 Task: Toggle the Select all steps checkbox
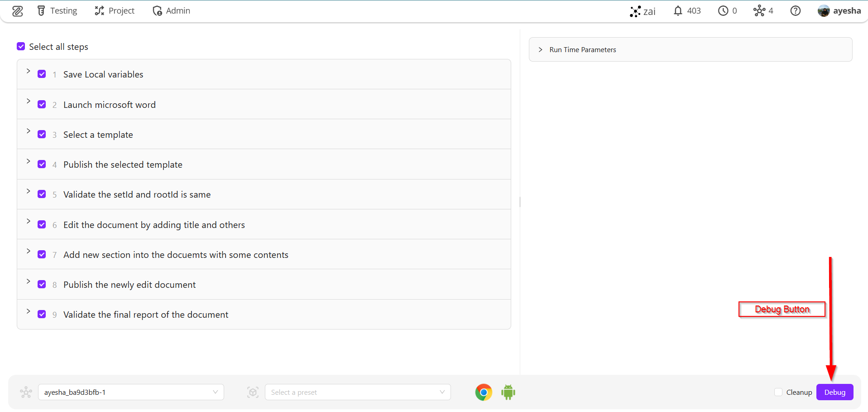tap(21, 46)
